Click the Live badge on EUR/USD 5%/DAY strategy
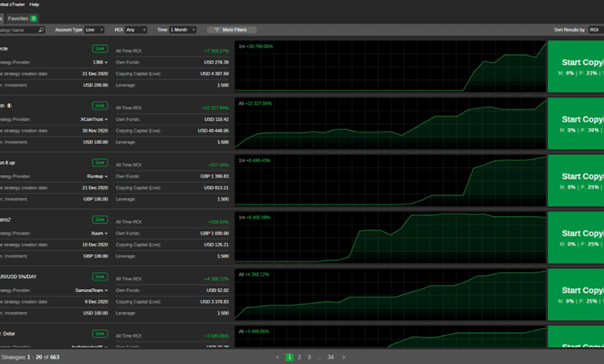Viewport: 604px width, 364px height. [100, 276]
